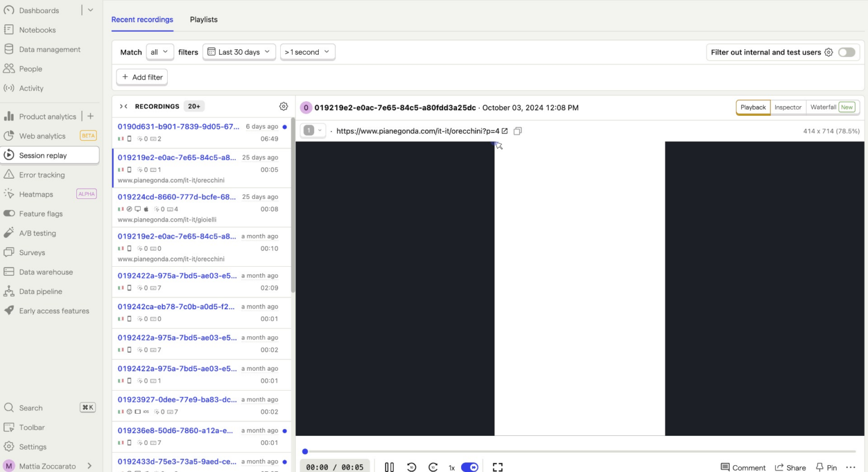Open Early access features
Screen dimensions: 868x472
[x=54, y=311]
